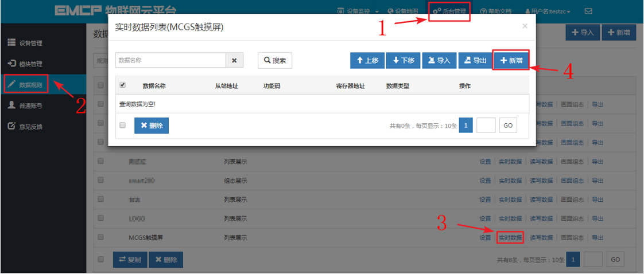This screenshot has width=644, height=274.
Task: Click the 从站地址 column header
Action: coord(227,86)
